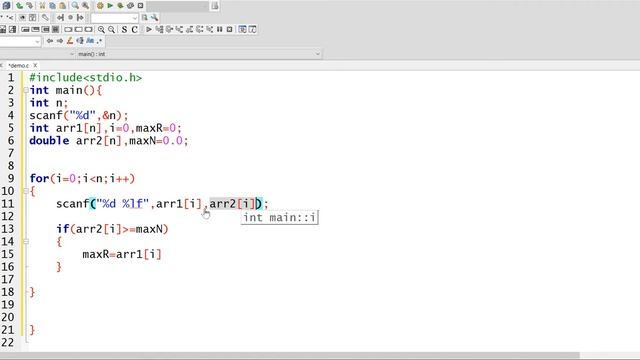Run program with green play icon

110,6
